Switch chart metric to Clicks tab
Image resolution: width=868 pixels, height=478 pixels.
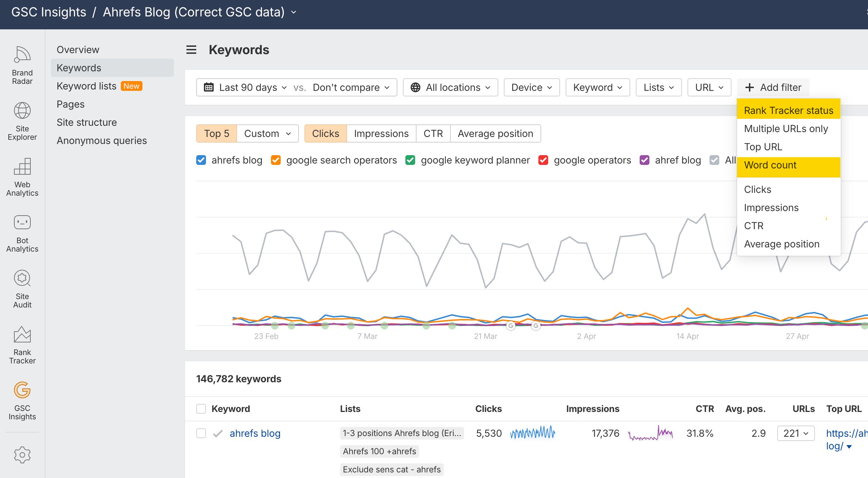[x=325, y=133]
